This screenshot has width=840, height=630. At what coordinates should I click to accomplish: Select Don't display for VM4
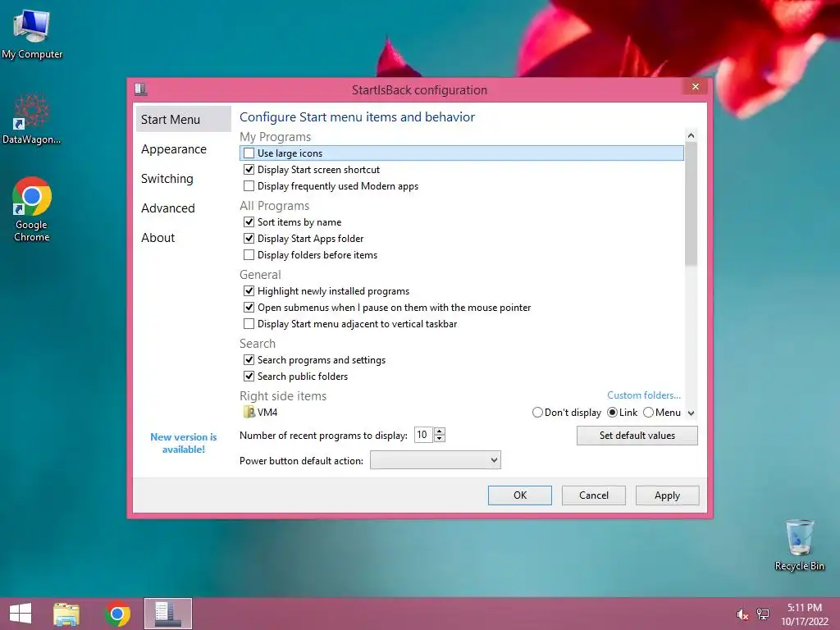click(x=537, y=413)
